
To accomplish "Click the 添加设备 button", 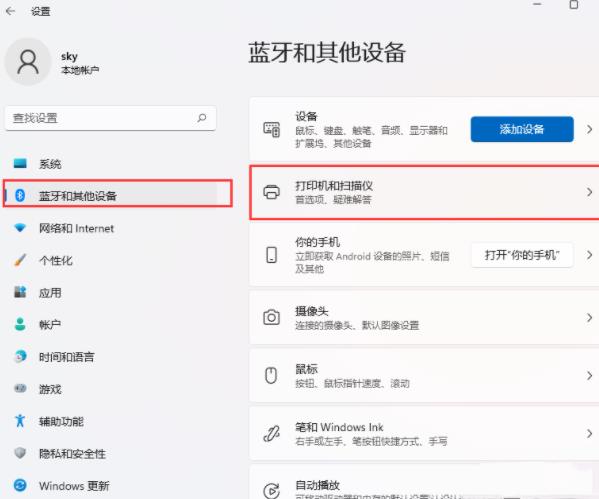I will pos(522,129).
